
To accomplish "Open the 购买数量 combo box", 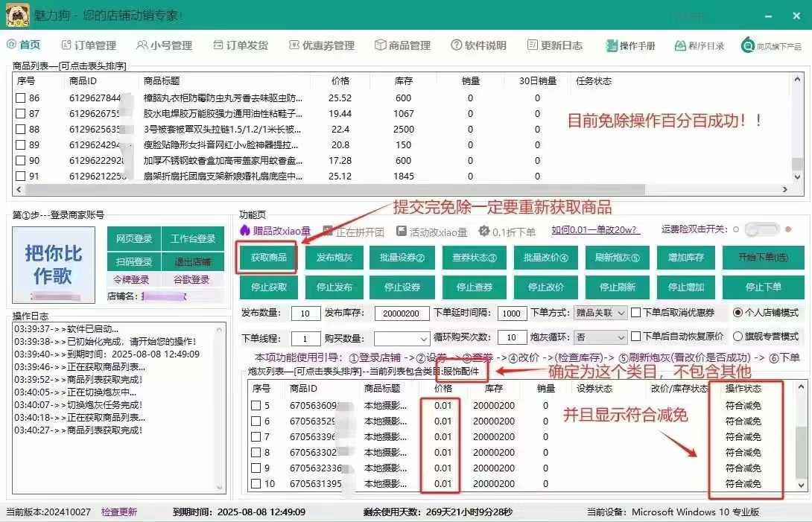I will tap(402, 338).
